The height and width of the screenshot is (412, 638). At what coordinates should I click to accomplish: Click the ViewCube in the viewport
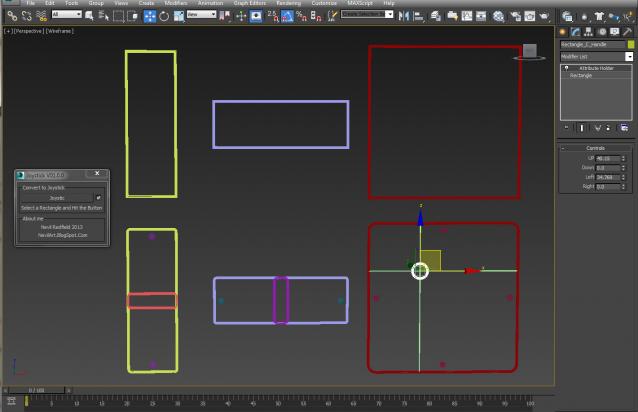tap(529, 51)
